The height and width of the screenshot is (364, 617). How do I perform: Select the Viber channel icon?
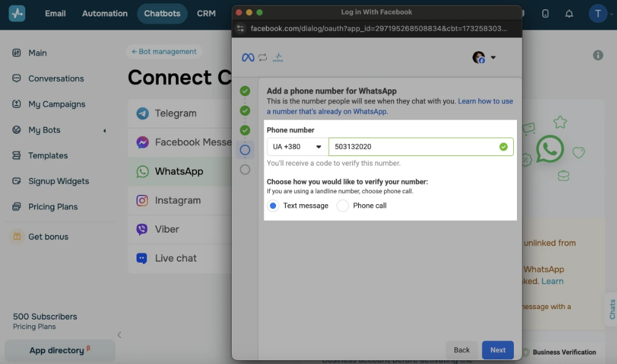click(141, 229)
